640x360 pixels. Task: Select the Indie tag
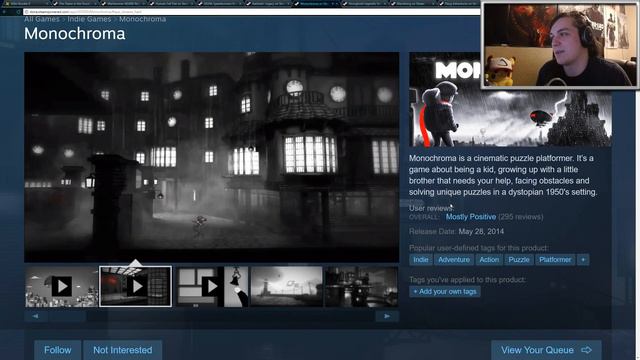click(x=420, y=260)
